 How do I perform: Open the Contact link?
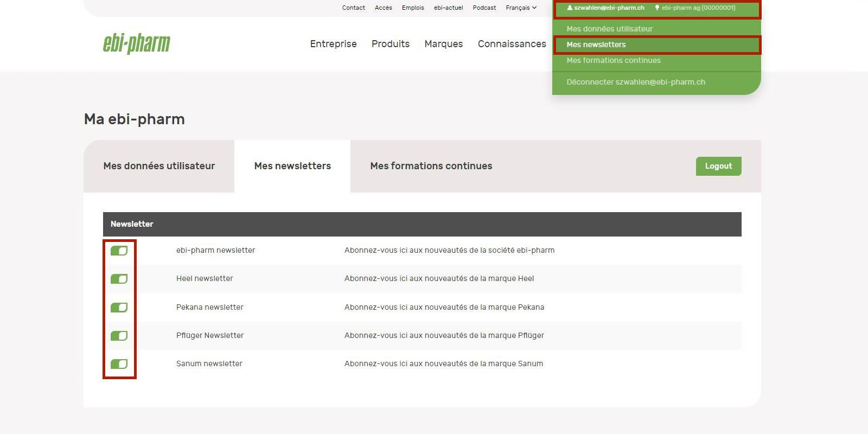(x=353, y=8)
